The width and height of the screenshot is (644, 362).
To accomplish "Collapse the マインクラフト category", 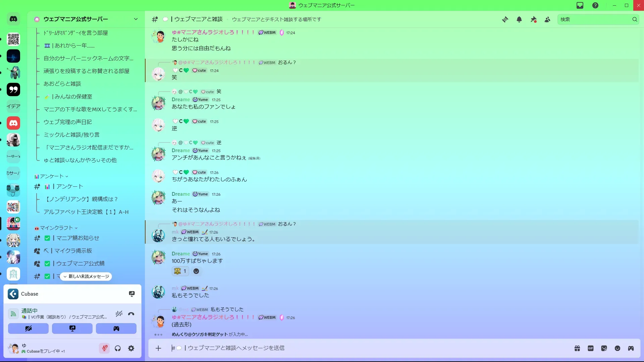I will 56,228.
